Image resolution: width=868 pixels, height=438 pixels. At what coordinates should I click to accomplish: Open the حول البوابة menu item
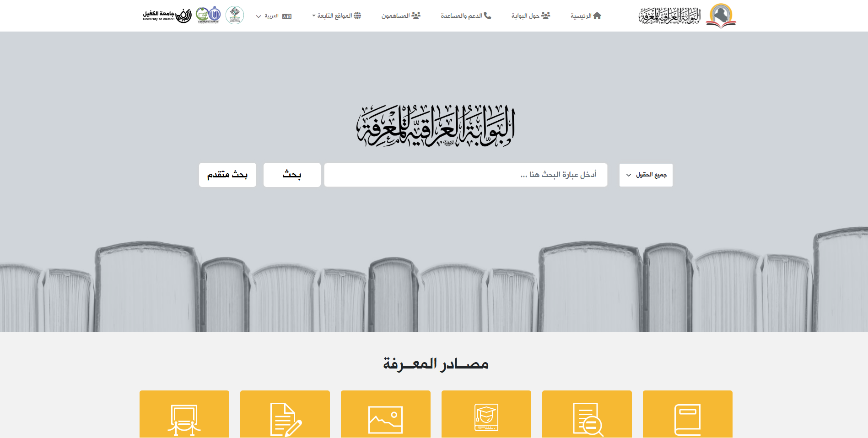point(531,16)
